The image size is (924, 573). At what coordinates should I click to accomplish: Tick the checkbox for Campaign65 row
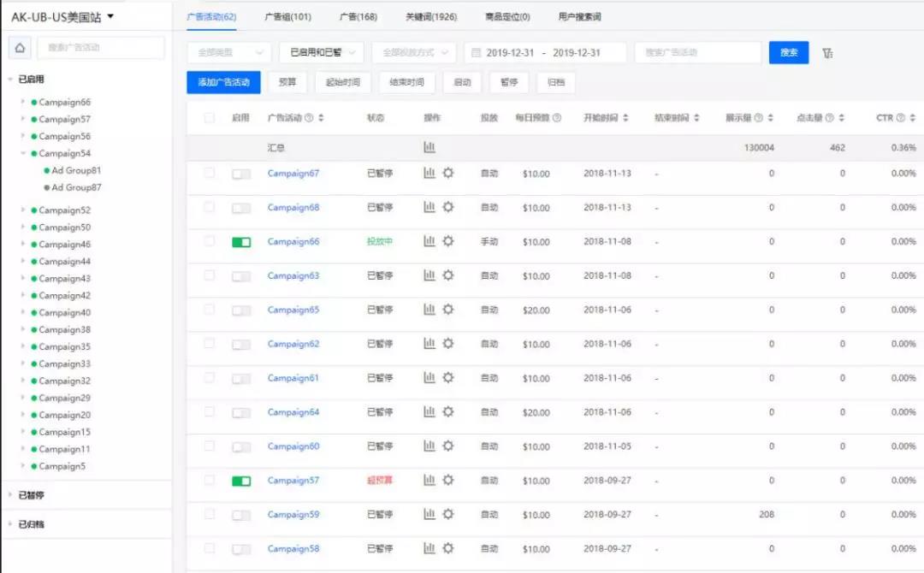[210, 310]
